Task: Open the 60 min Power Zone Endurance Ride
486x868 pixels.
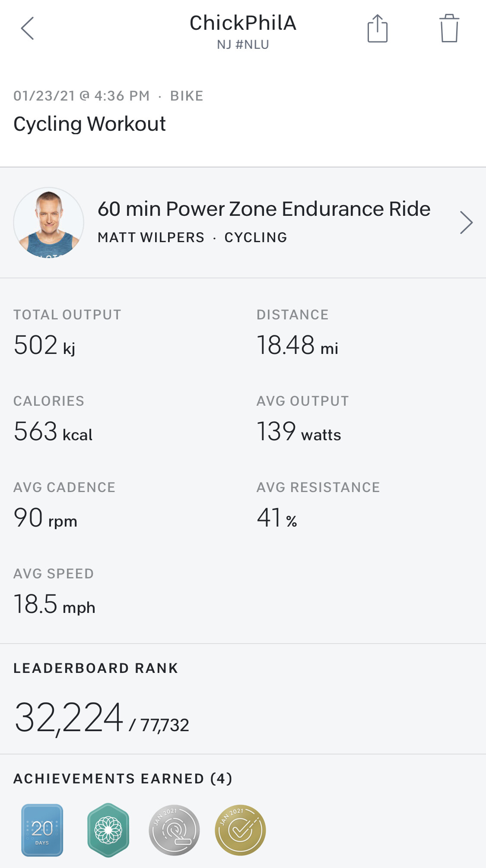Action: tap(264, 209)
